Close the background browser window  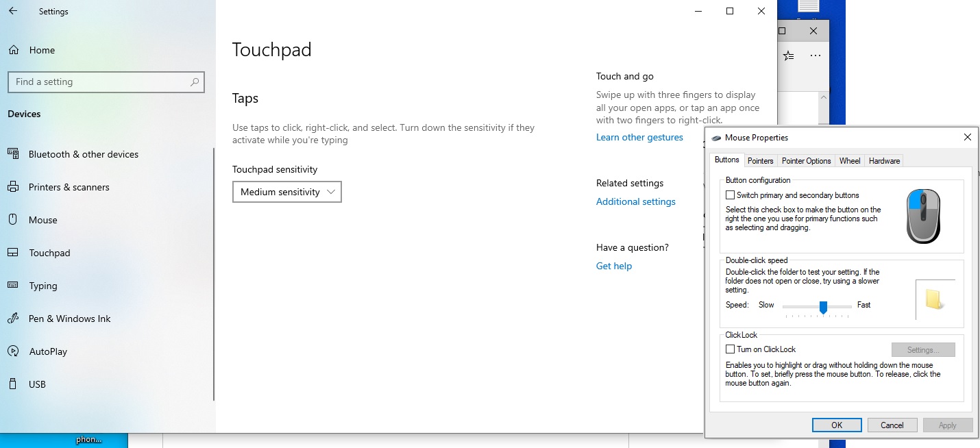813,31
